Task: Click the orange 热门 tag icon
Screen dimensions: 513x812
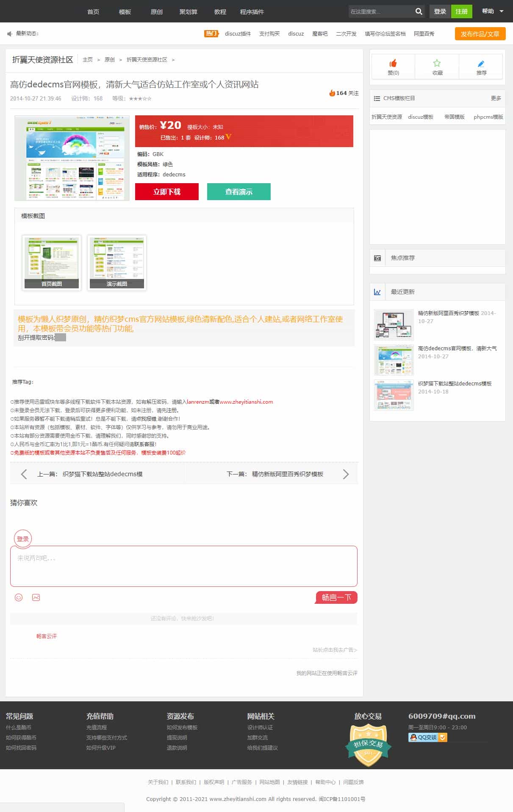Action: pos(211,33)
